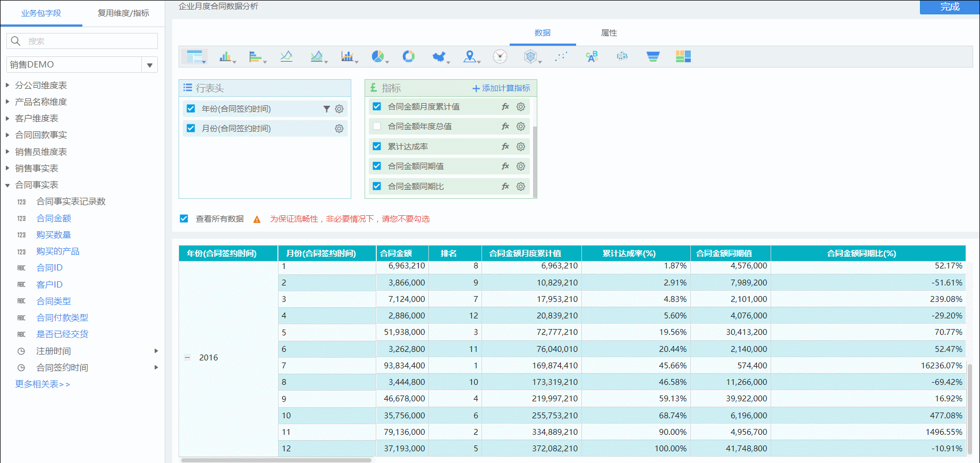Collapse 2016 year group in table
980x463 pixels.
click(188, 358)
